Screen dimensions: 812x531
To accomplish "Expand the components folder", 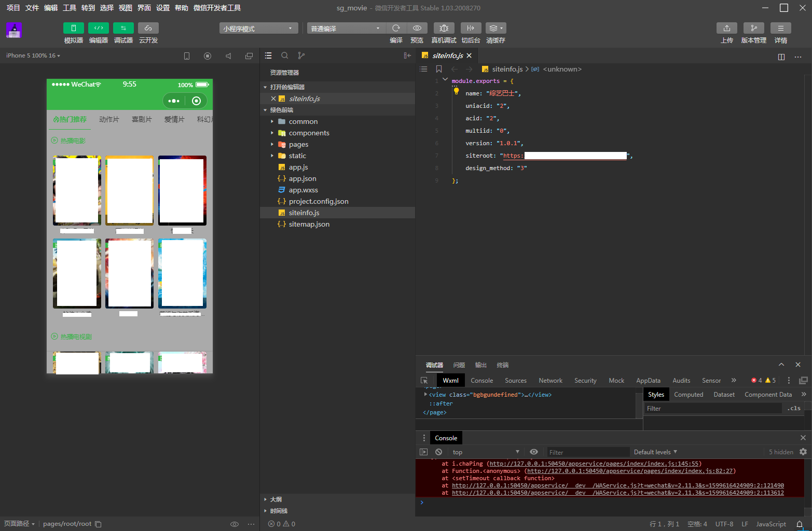I will (309, 133).
